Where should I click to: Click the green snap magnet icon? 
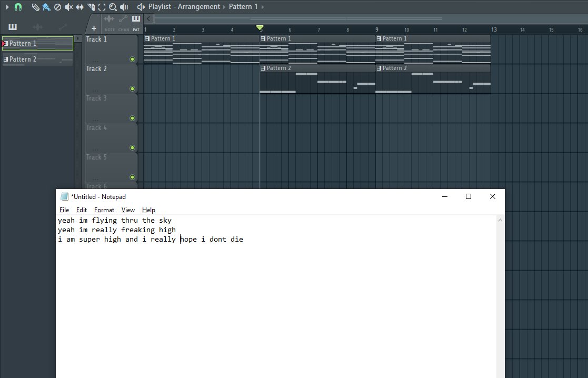click(x=17, y=7)
